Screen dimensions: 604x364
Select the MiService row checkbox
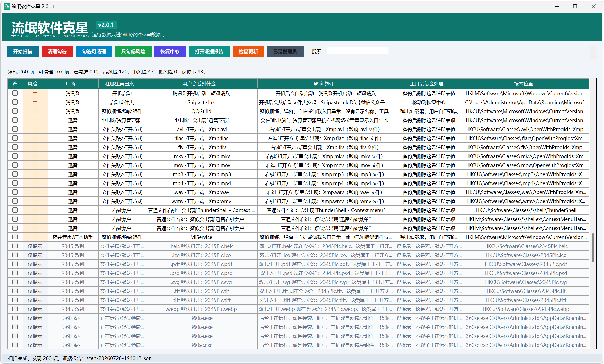tap(15, 237)
